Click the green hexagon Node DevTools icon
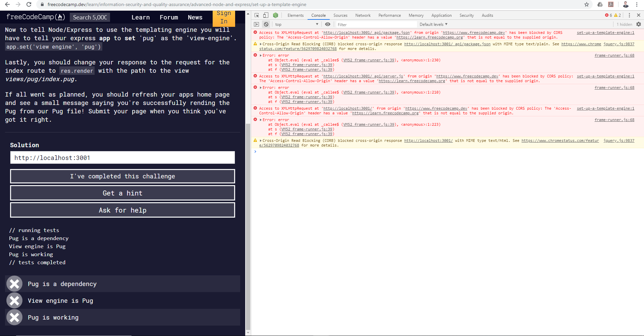644x336 pixels. pyautogui.click(x=275, y=15)
